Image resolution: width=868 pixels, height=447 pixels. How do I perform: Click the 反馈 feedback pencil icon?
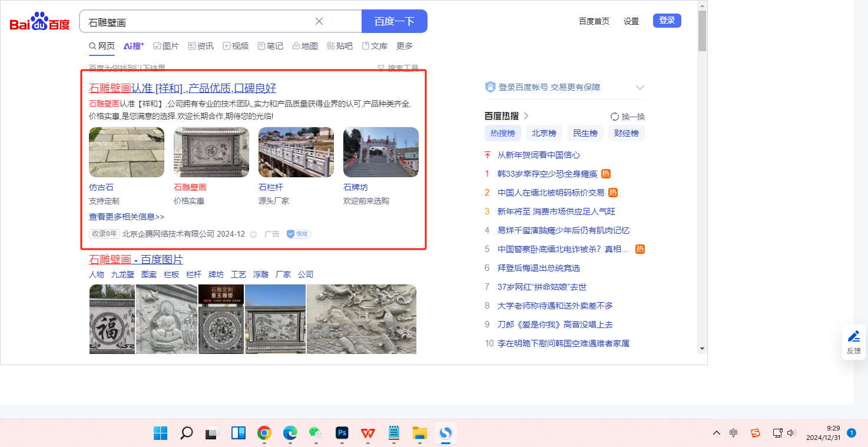click(x=853, y=336)
